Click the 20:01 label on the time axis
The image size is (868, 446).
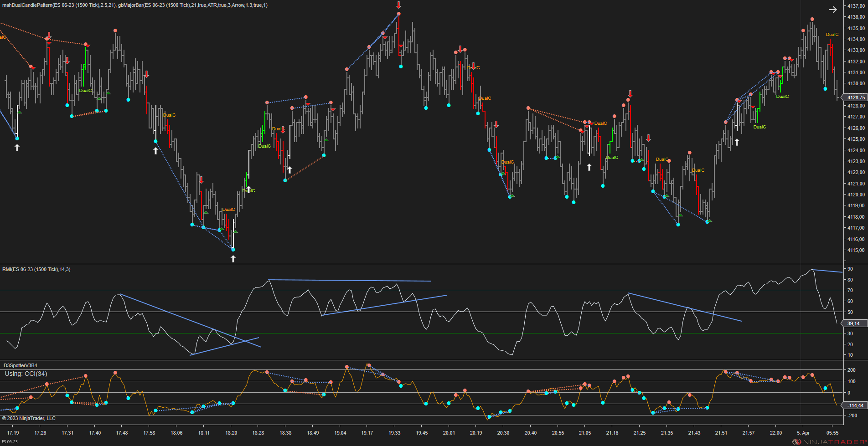coord(449,433)
